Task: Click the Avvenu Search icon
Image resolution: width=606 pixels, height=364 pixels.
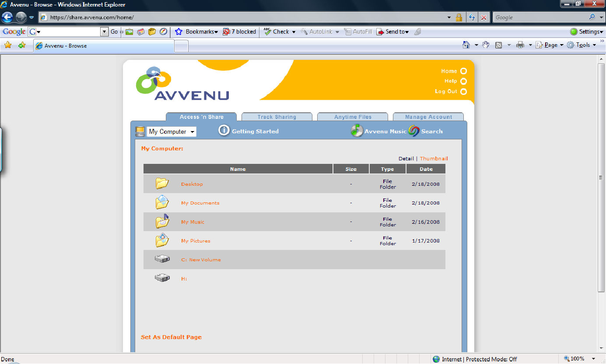Action: pyautogui.click(x=414, y=131)
